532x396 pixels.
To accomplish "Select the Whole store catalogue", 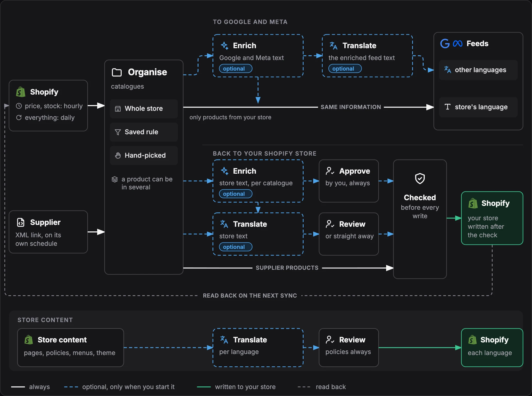I will coord(144,109).
